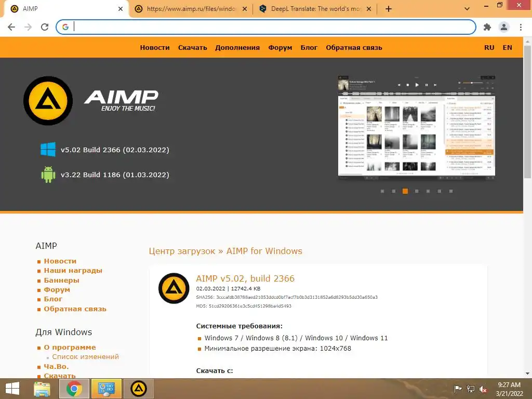
Task: Open Скачать in the top navigation
Action: click(192, 47)
